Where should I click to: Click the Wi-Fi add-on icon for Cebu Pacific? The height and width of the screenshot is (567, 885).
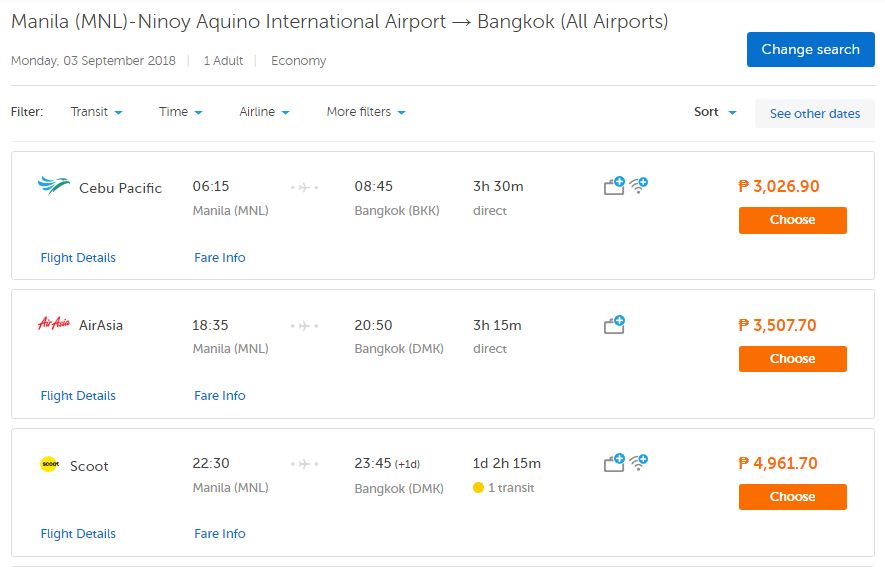(639, 185)
